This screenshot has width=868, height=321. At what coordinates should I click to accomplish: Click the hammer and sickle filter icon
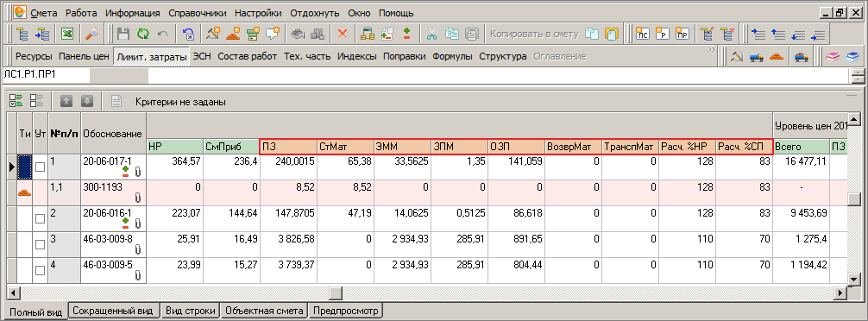[737, 56]
